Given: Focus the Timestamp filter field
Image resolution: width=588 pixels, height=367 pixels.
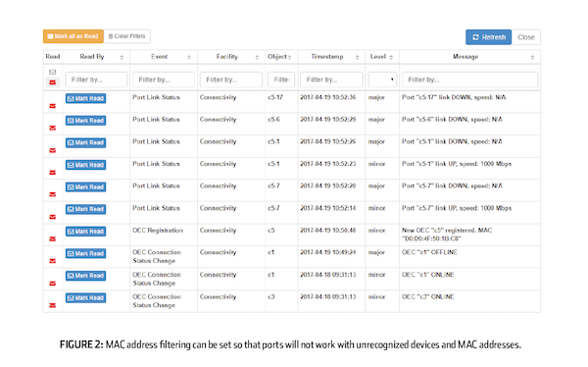Looking at the screenshot, I should 331,79.
